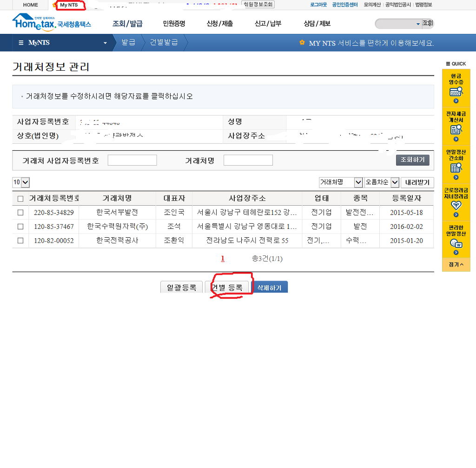This screenshot has height=468, width=476.
Task: Click the 조회하기 search button
Action: tap(413, 160)
